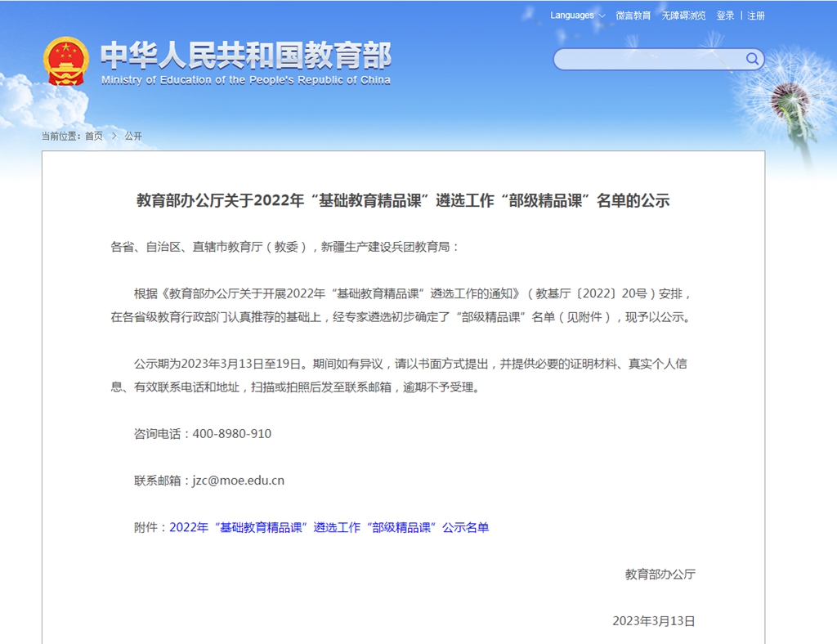Open the 公示名单 attachment link
The image size is (837, 644).
tap(329, 527)
